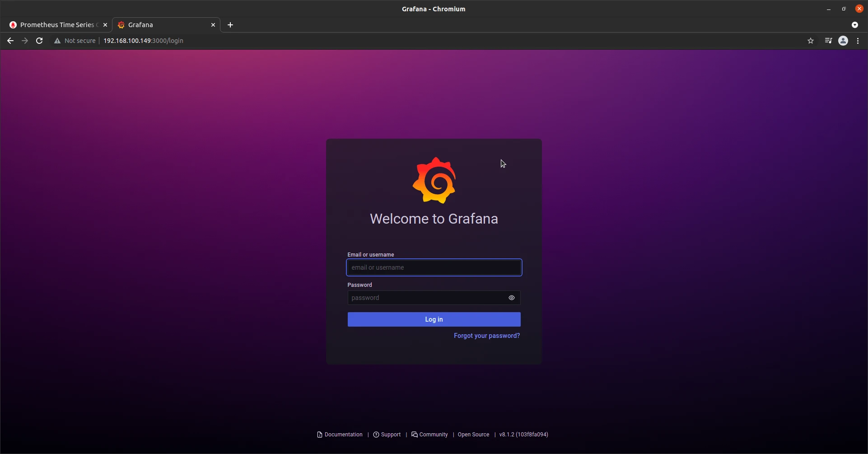This screenshot has height=454, width=868.
Task: Open a new tab with the plus button
Action: click(x=230, y=25)
